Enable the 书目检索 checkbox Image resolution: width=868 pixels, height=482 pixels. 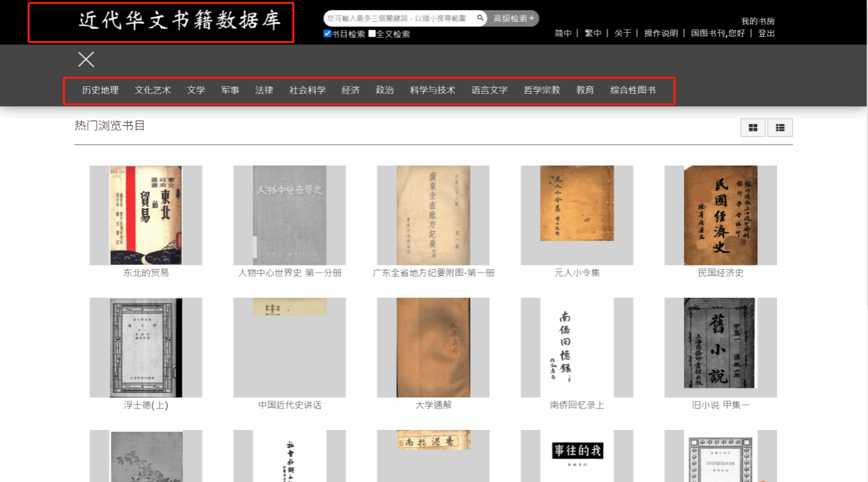tap(327, 34)
